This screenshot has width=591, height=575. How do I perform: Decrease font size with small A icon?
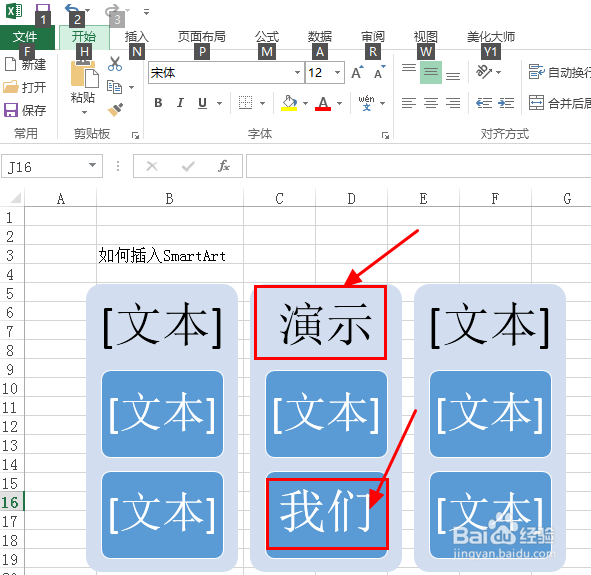(380, 72)
